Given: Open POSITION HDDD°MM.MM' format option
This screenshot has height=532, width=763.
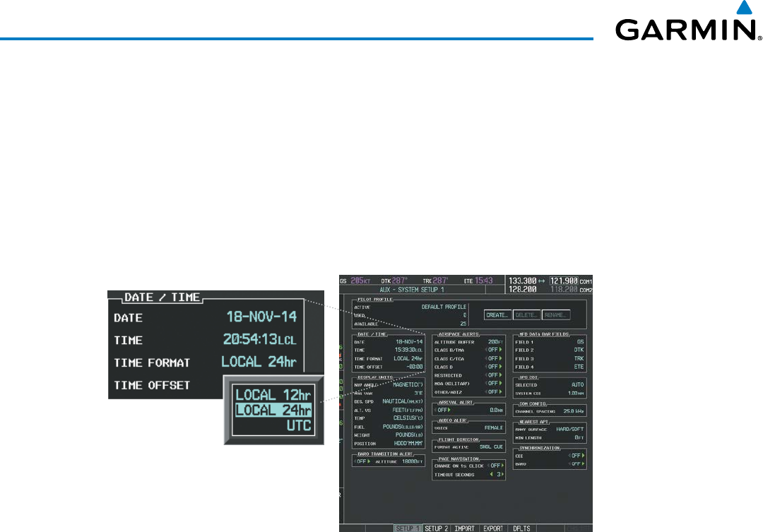Looking at the screenshot, I should pos(408,444).
